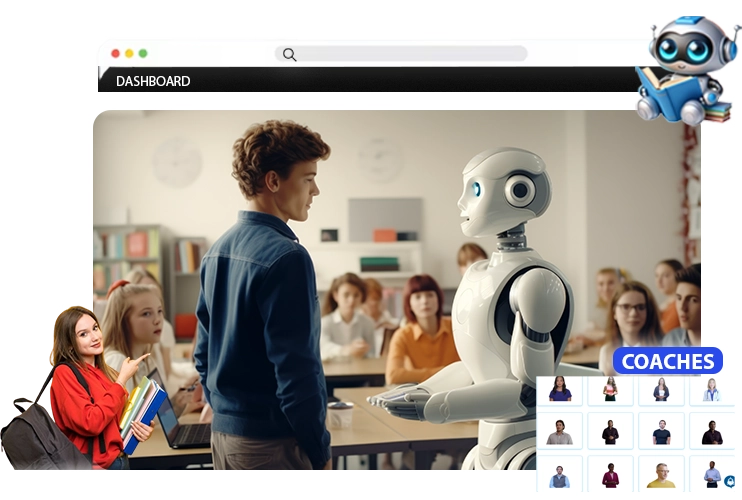
Task: Click the magnifying glass search icon
Action: tap(289, 54)
